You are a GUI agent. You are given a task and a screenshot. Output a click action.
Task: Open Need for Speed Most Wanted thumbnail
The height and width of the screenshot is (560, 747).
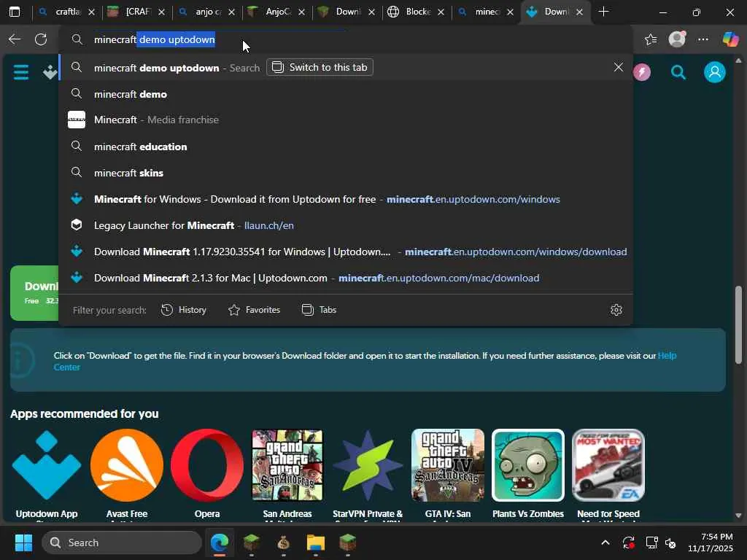click(x=608, y=465)
